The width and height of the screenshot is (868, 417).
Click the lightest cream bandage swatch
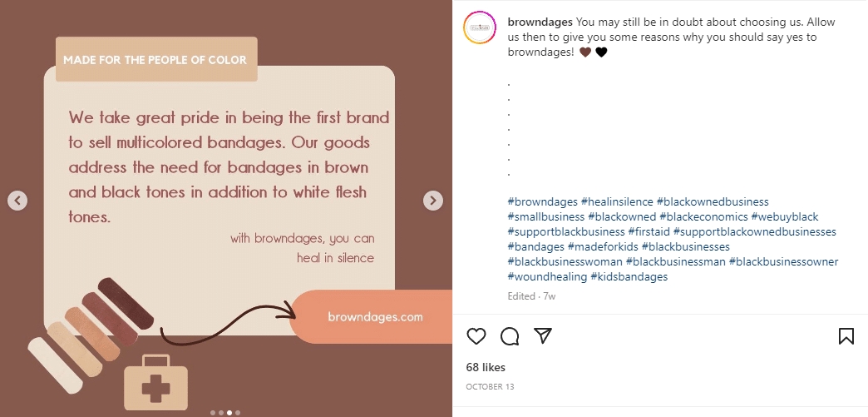55,365
